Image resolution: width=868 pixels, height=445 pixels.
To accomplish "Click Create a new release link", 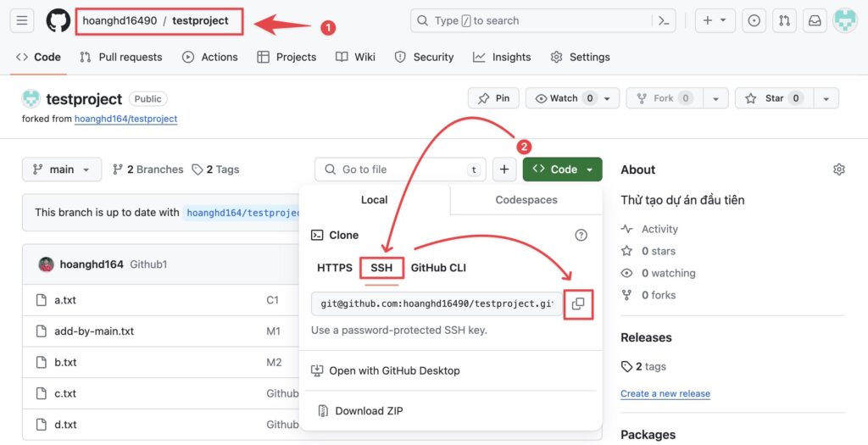I will (x=665, y=393).
